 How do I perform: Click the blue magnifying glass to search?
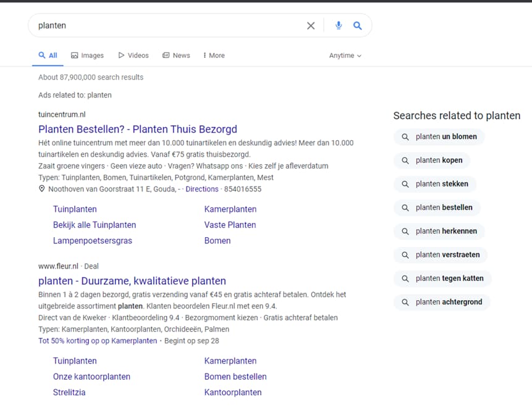[x=358, y=25]
